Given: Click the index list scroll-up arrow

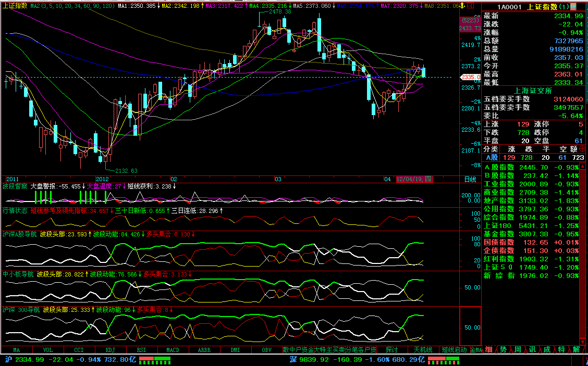Looking at the screenshot, I should 582,166.
